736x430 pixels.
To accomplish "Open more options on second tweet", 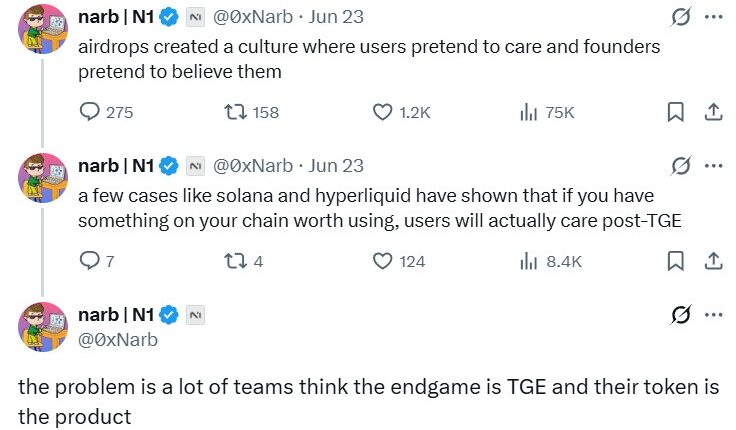I will point(713,165).
